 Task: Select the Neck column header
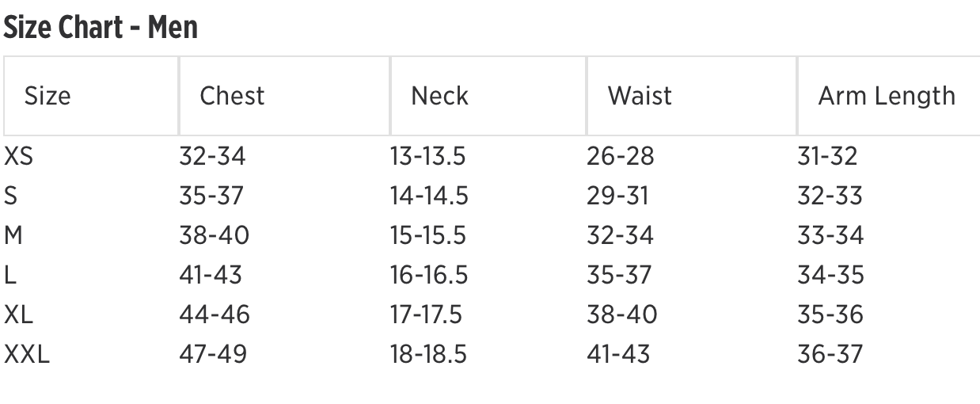pyautogui.click(x=439, y=96)
